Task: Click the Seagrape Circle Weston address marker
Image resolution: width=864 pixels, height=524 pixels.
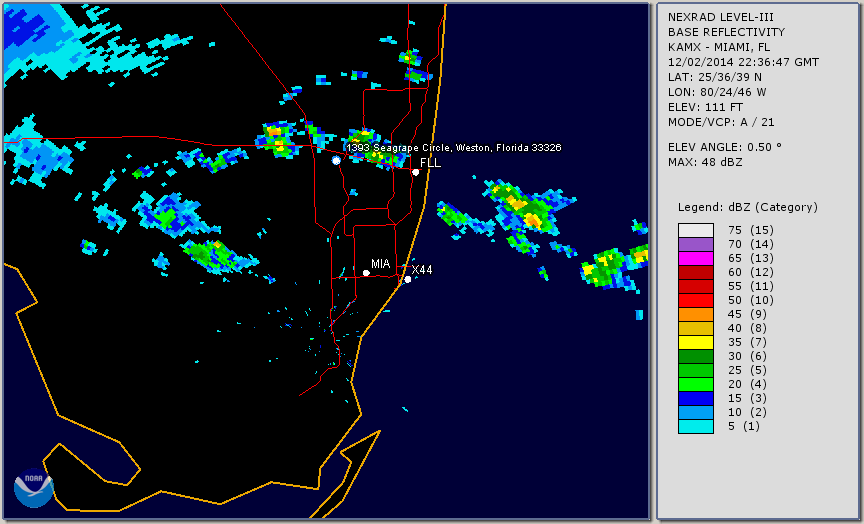Action: click(x=336, y=160)
